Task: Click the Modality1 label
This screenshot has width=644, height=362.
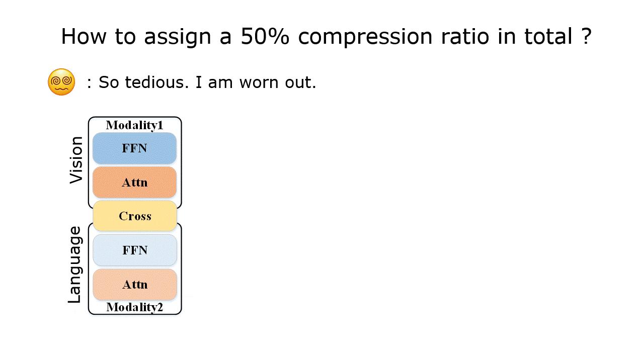Action: (x=134, y=125)
